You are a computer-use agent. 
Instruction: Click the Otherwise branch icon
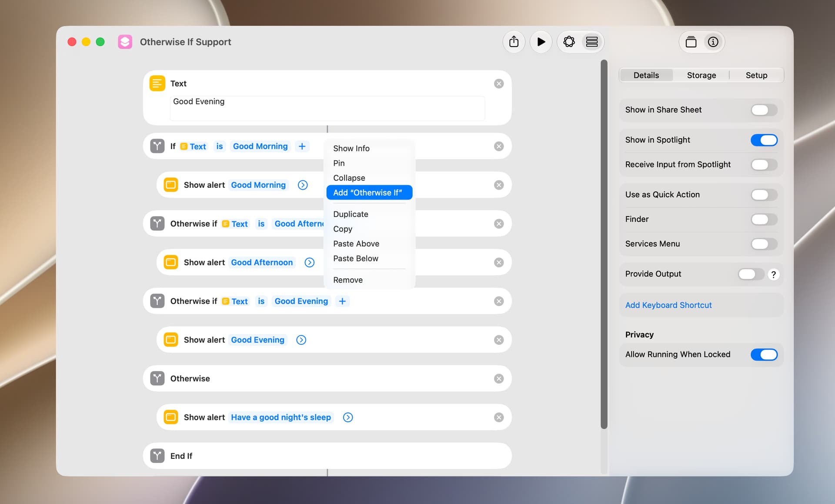coord(157,378)
